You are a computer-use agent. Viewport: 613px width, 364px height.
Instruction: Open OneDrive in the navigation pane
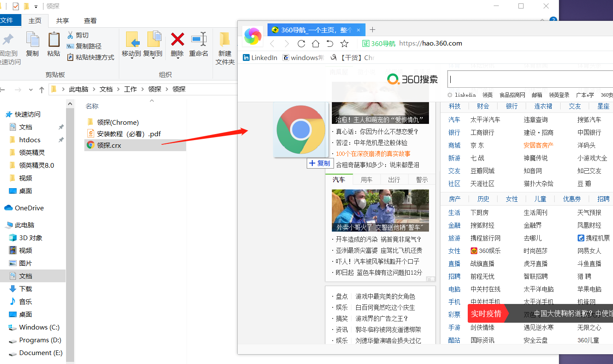[29, 208]
